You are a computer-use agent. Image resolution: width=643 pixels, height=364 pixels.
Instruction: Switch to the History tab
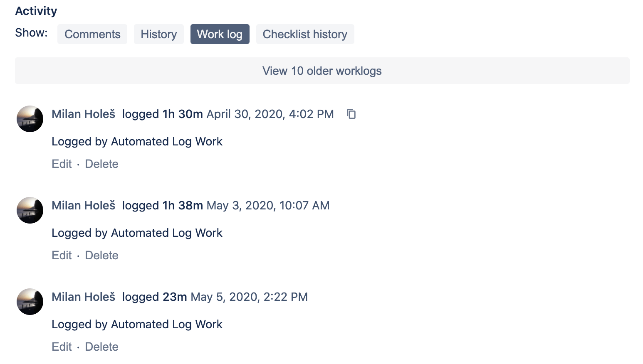pyautogui.click(x=159, y=34)
